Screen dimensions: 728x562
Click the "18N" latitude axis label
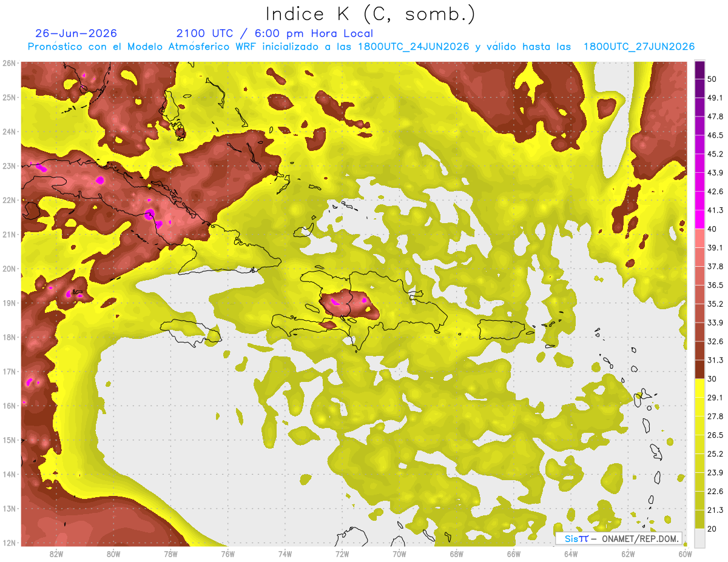pyautogui.click(x=9, y=337)
